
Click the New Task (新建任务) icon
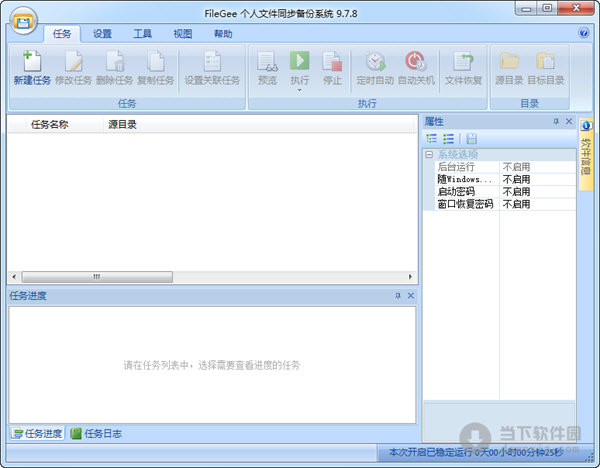(x=32, y=61)
